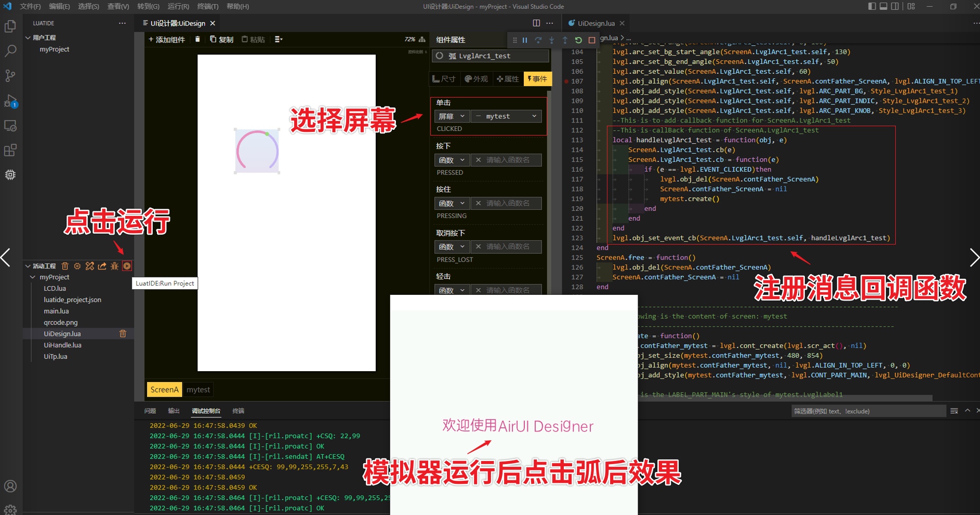Open the 屏幕 type dropdown under 单击

pos(452,116)
